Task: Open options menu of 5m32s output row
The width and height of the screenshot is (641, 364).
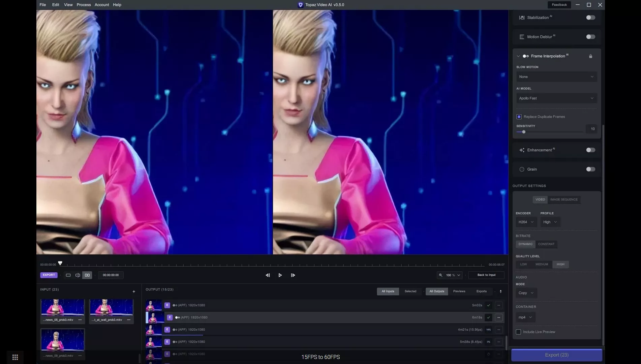Action: [x=499, y=305]
